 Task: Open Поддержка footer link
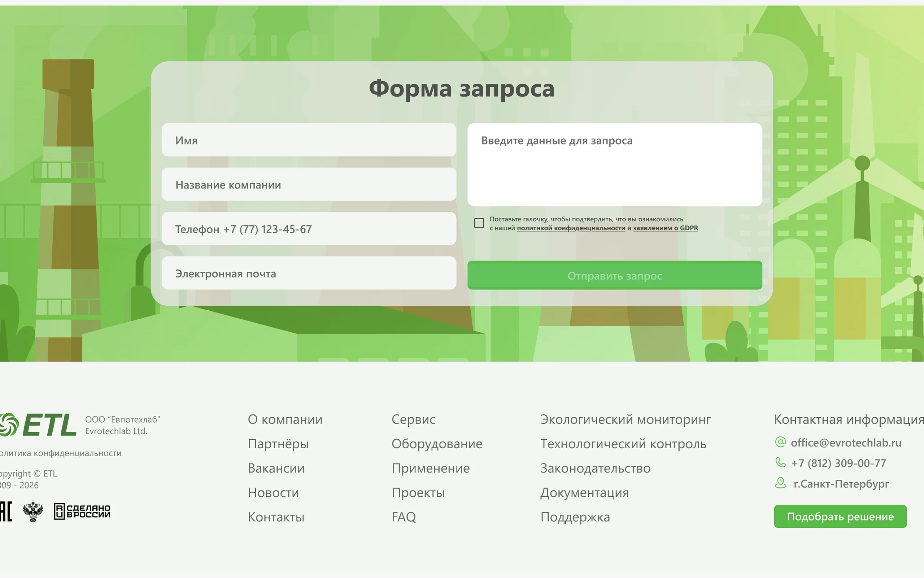tap(575, 517)
